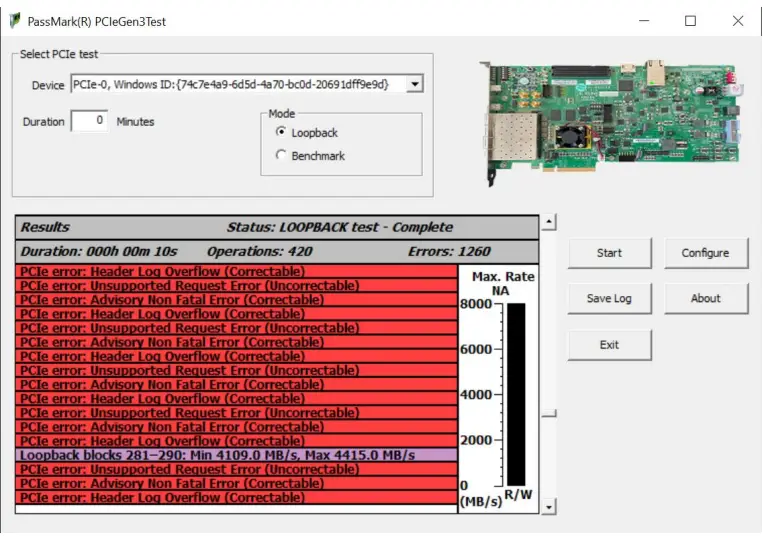Select the Benchmark mode radio button
This screenshot has width=763, height=536.
281,155
